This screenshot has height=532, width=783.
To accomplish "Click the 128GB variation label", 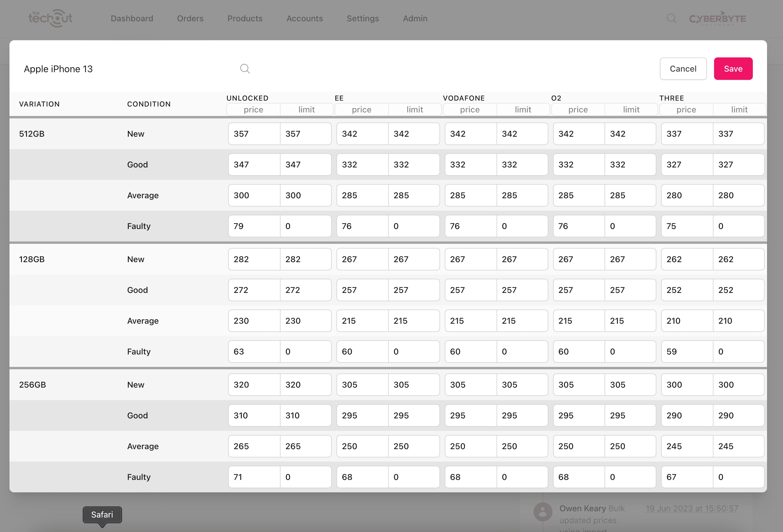I will click(32, 259).
